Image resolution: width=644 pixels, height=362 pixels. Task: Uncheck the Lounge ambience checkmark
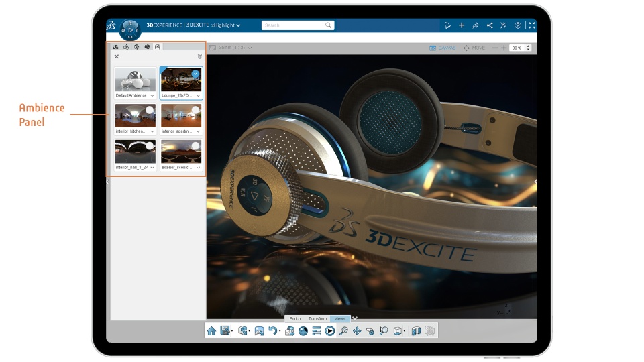tap(195, 74)
